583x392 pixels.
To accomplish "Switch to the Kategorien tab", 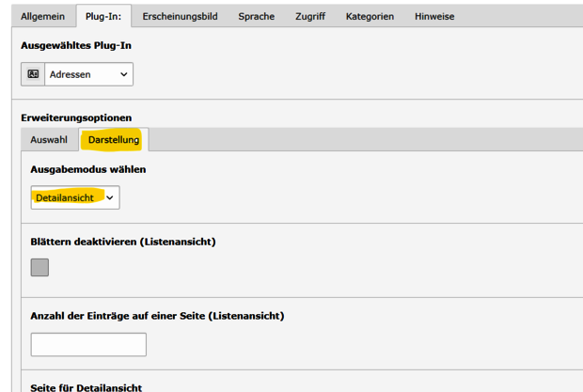I will pos(370,17).
